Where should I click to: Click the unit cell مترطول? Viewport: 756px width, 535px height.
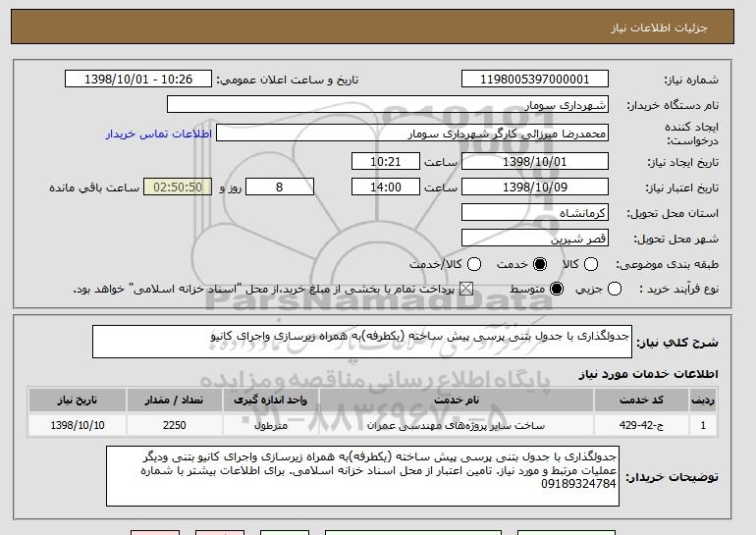tap(270, 426)
